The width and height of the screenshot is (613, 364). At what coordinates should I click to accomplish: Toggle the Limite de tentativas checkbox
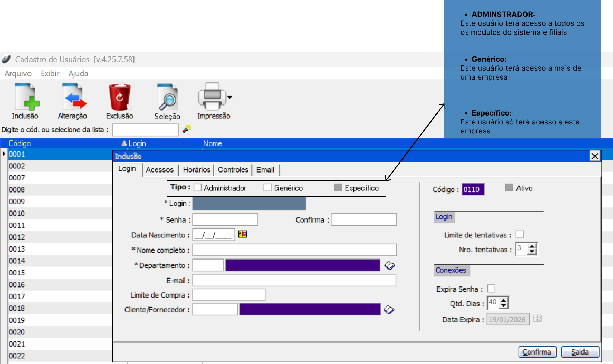tap(520, 234)
